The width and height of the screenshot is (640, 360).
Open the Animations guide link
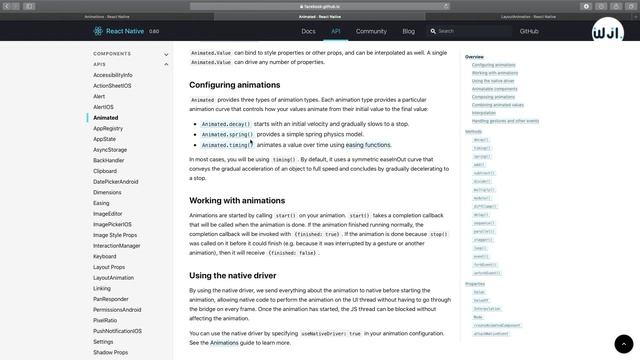point(224,343)
